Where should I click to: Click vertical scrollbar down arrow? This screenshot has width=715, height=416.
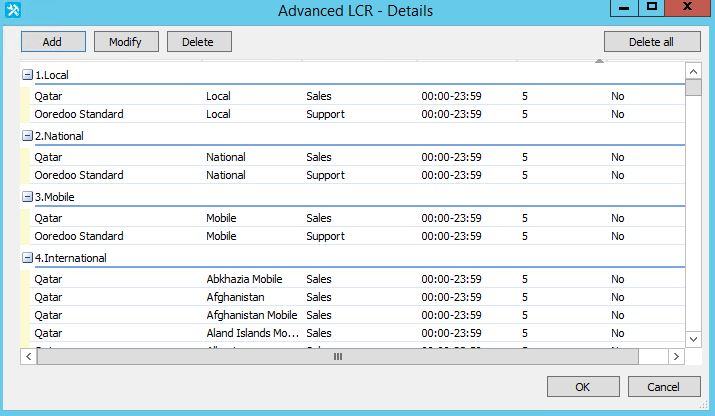click(x=692, y=339)
